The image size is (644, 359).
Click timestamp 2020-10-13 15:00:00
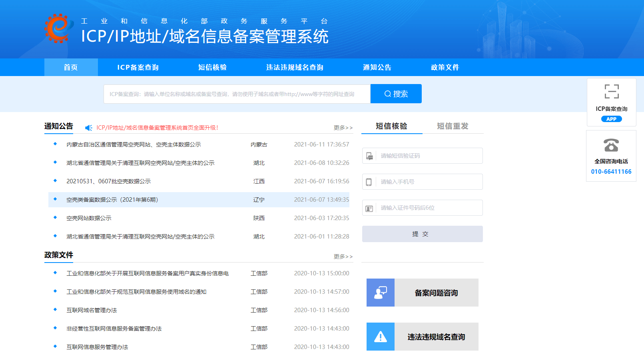pyautogui.click(x=322, y=273)
